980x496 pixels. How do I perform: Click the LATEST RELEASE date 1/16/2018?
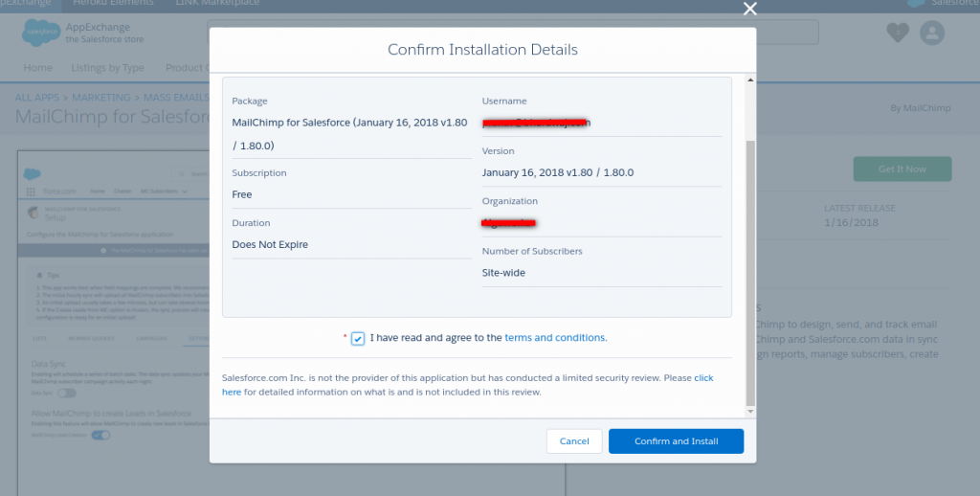(851, 223)
